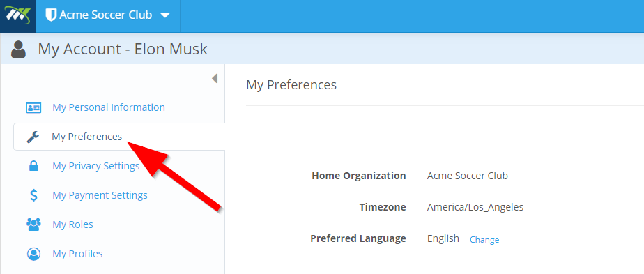Screen dimensions: 644x274
Task: Open My Profiles page
Action: tap(77, 254)
